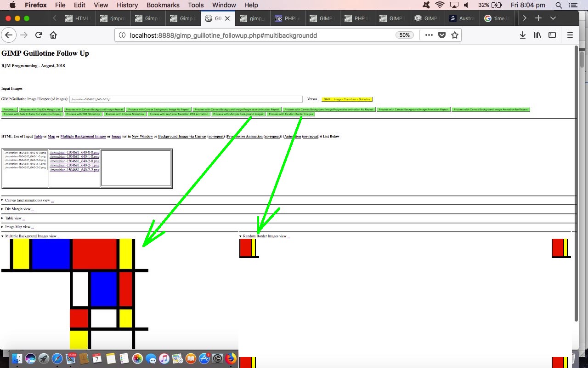Open the mondrian-1504681_640-0-0.png link
Screen dimensions: 588x368
[x=74, y=153]
